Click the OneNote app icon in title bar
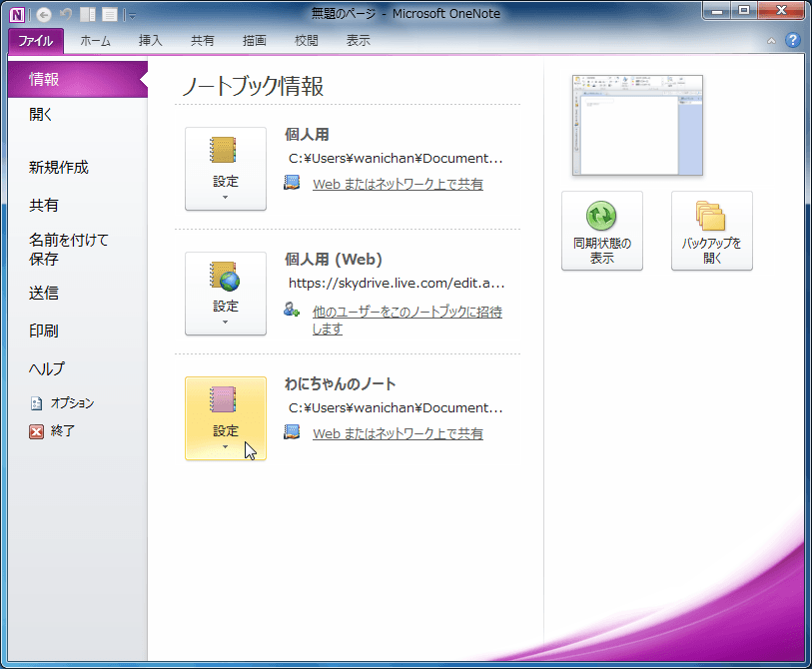Screen dimensions: 812x669 pos(17,15)
